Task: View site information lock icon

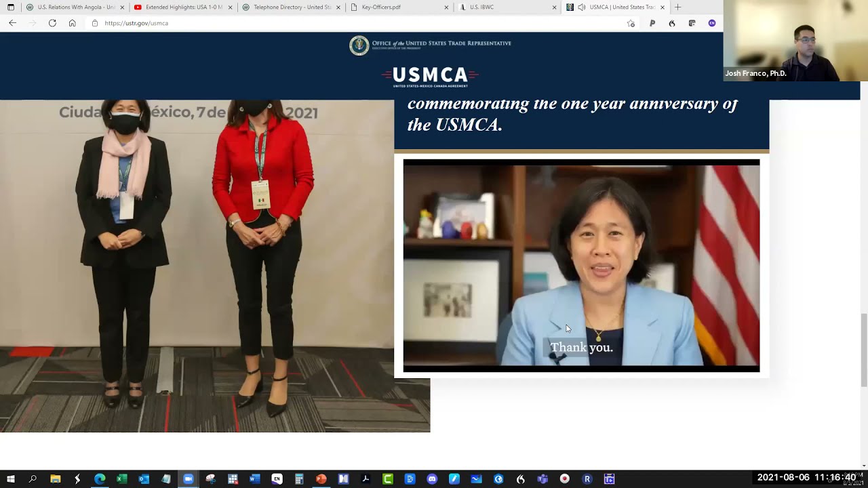Action: pyautogui.click(x=95, y=23)
